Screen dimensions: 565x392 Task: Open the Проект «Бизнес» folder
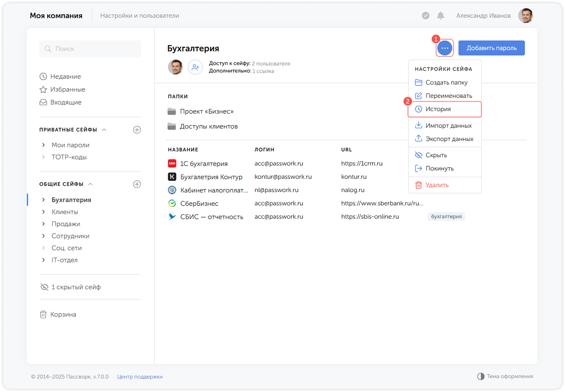(201, 112)
